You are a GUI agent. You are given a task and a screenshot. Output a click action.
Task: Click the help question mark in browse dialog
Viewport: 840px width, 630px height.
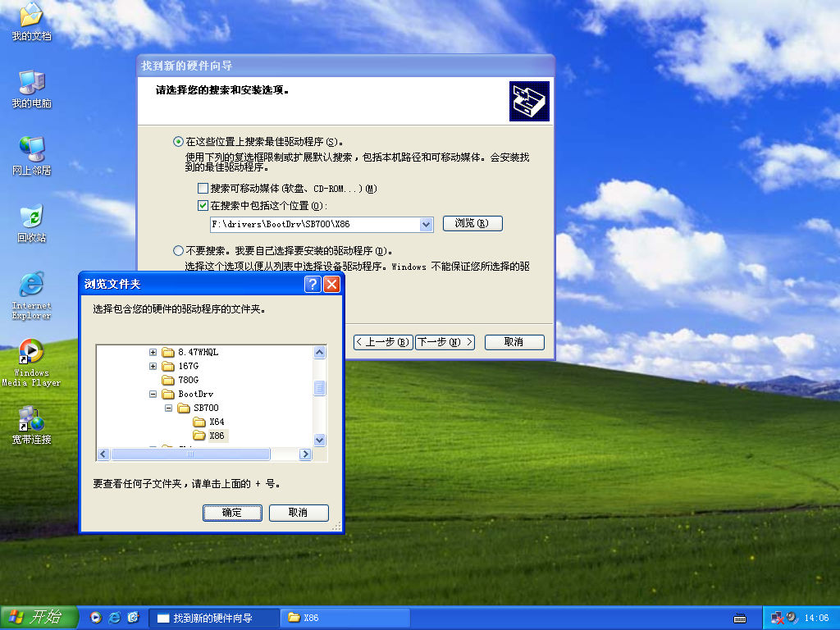pyautogui.click(x=313, y=285)
